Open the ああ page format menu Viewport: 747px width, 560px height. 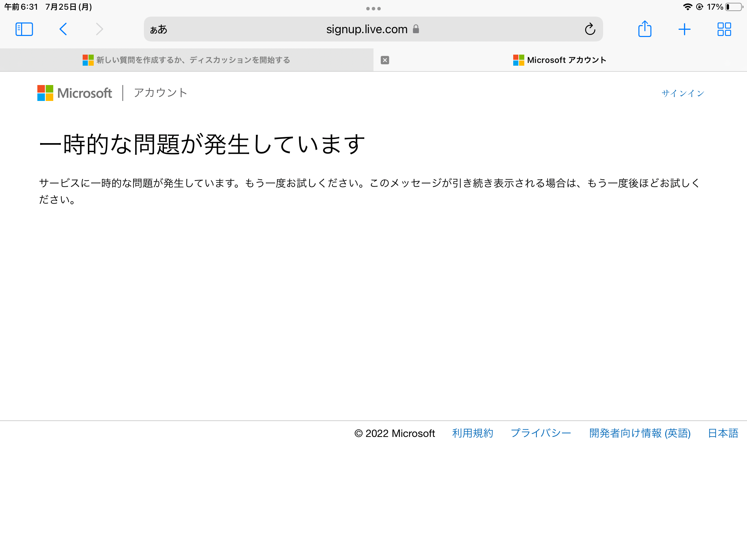click(x=159, y=30)
